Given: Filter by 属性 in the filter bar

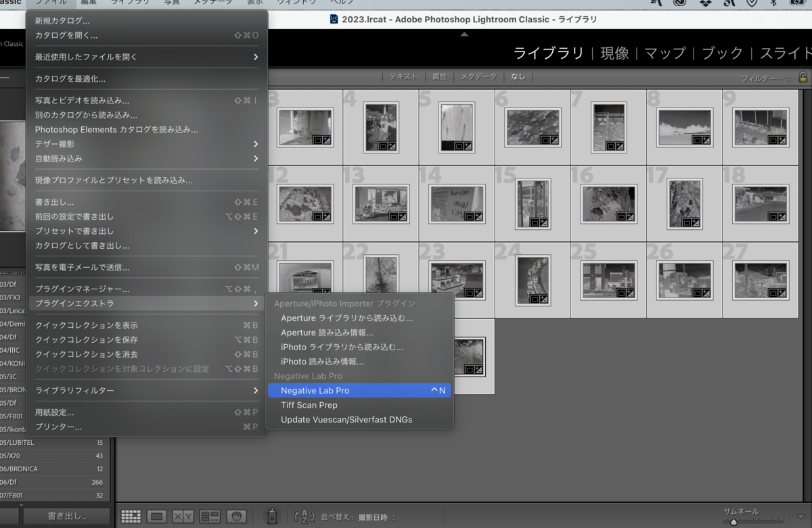Looking at the screenshot, I should pyautogui.click(x=440, y=77).
